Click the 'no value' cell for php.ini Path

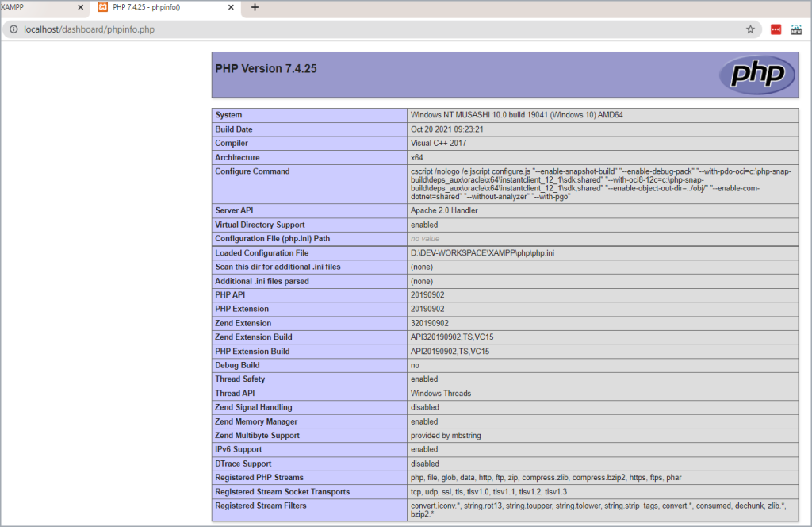tap(425, 239)
